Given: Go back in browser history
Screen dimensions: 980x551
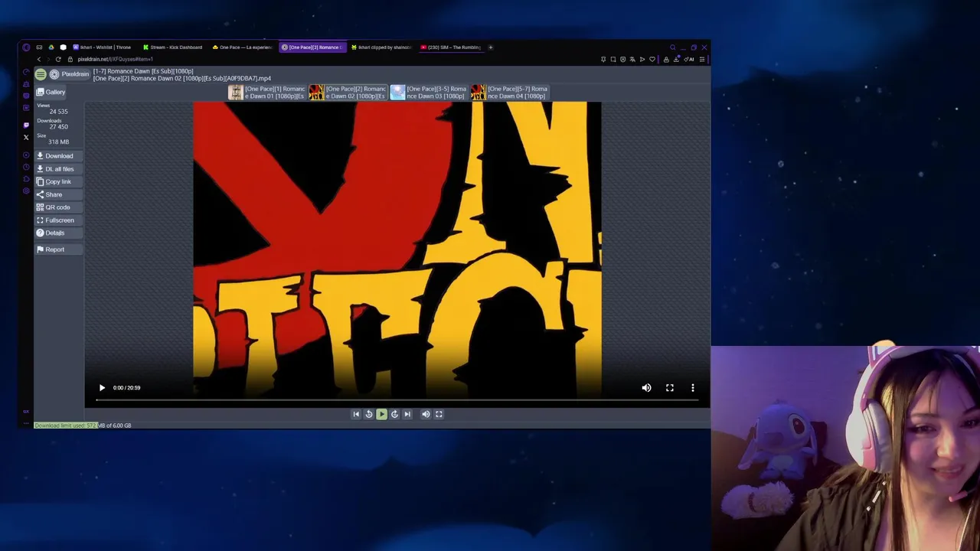Looking at the screenshot, I should 39,59.
